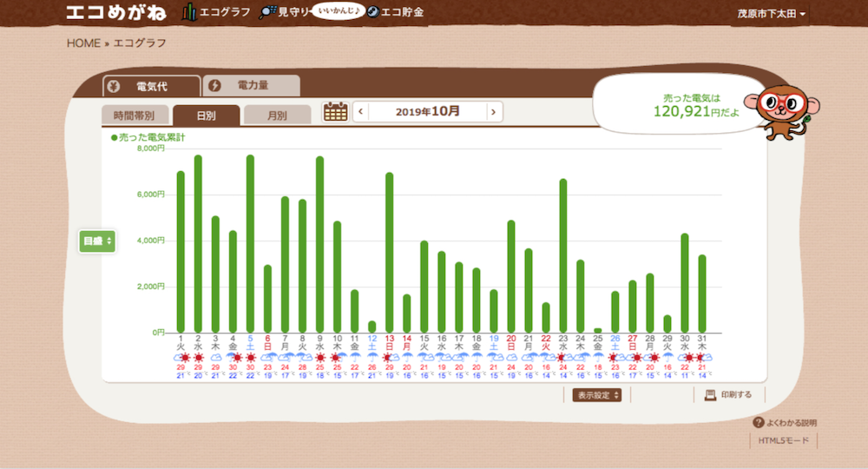Open the 表示設定 display settings dropdown
868x469 pixels.
[597, 395]
